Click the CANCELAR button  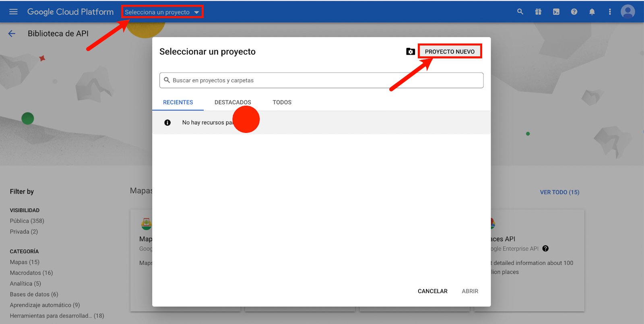(432, 291)
